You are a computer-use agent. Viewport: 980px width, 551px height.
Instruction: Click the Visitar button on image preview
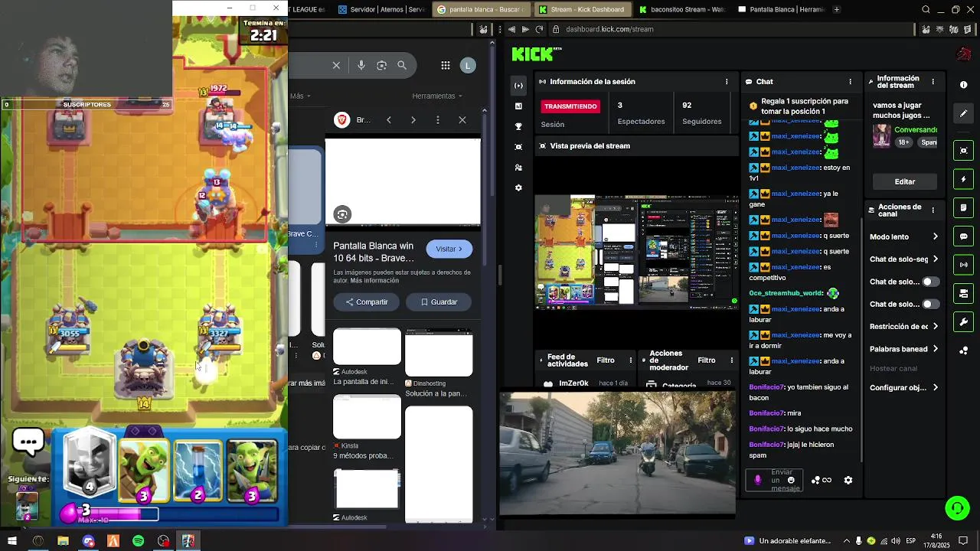click(x=449, y=249)
